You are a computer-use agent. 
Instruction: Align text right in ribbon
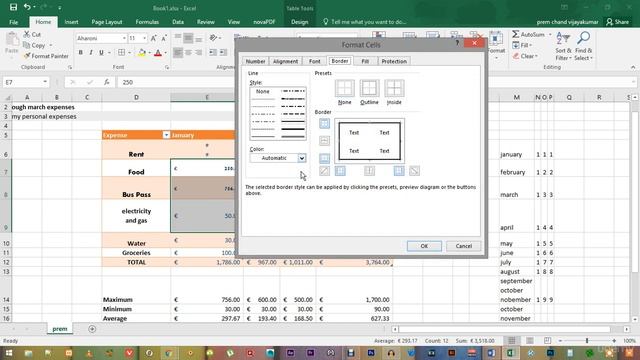(x=198, y=53)
